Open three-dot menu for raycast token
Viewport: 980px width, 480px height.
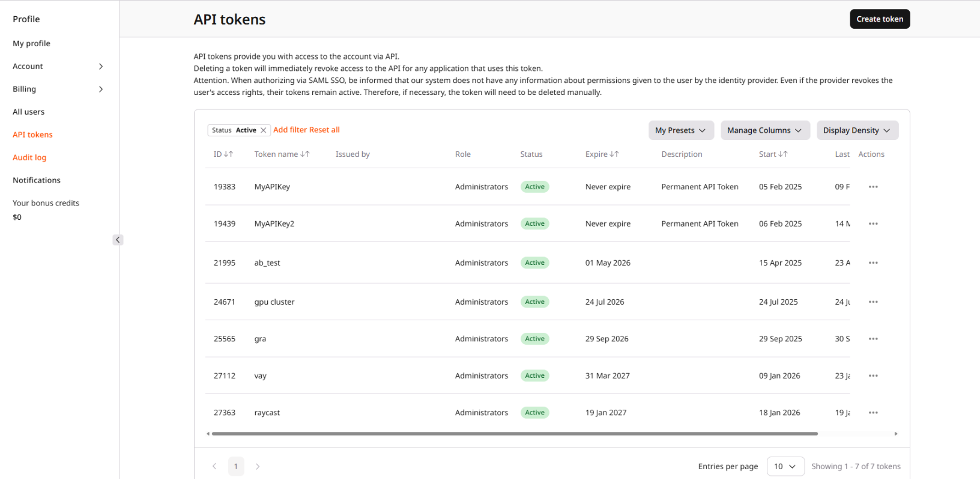coord(873,413)
